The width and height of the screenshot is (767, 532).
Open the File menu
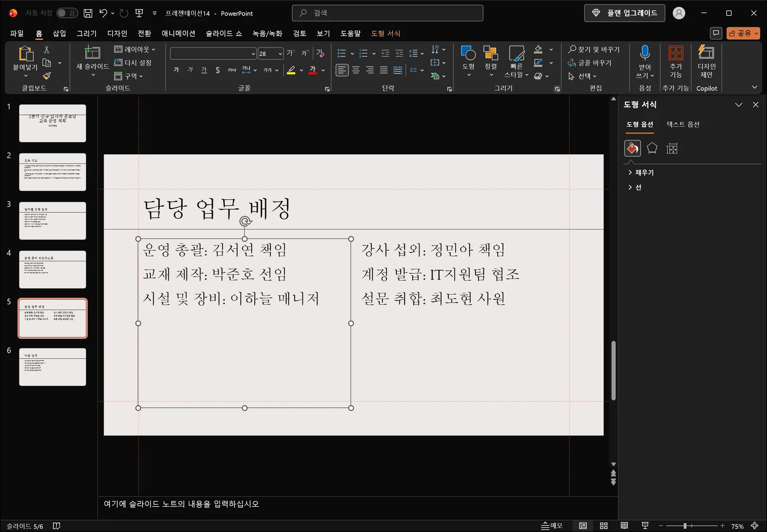[x=17, y=33]
